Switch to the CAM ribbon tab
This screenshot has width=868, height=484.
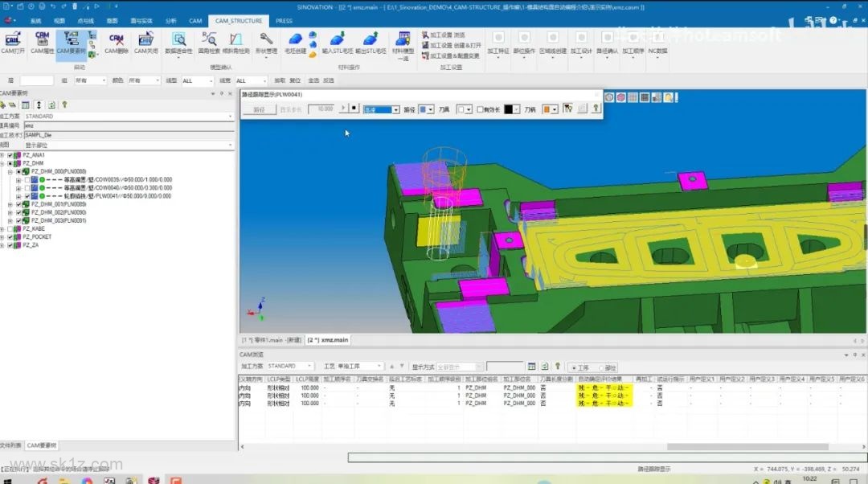pos(195,21)
